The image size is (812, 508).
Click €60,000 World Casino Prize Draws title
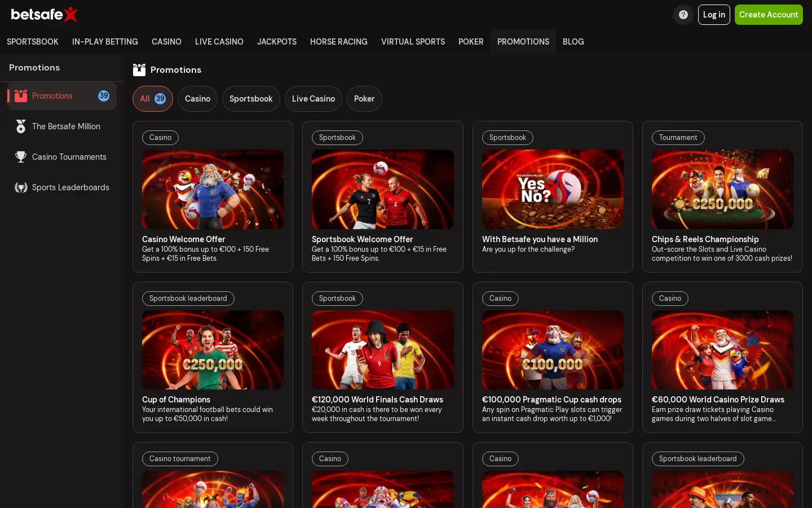point(718,400)
